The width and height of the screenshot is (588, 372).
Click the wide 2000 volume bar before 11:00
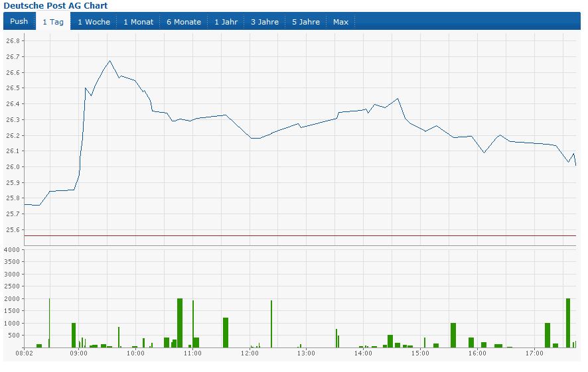180,323
